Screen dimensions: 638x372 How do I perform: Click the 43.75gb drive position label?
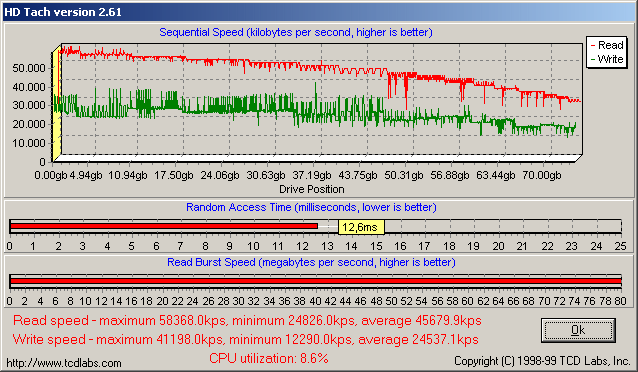point(358,175)
